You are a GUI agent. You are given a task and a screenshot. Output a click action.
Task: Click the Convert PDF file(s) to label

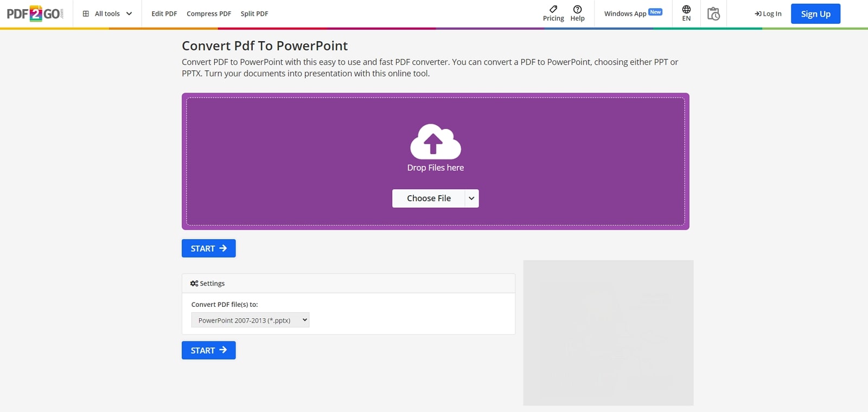(x=225, y=305)
